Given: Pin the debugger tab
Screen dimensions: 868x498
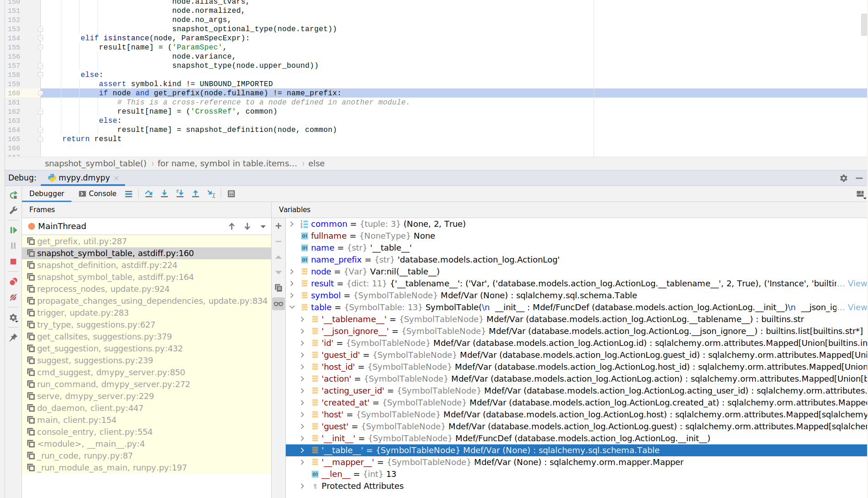Looking at the screenshot, I should click(13, 338).
